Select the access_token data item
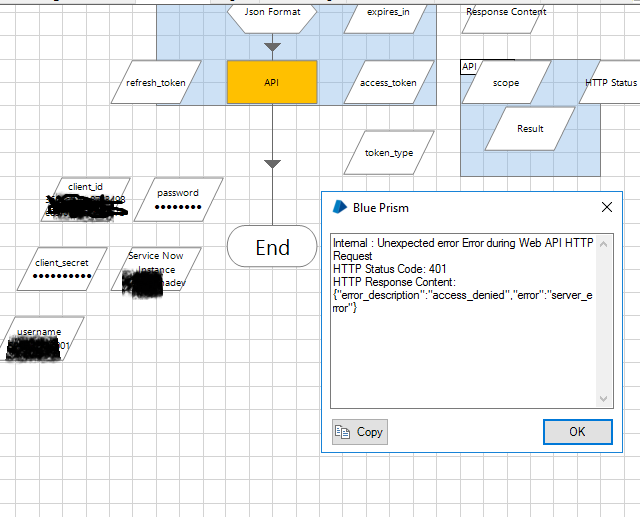 (389, 82)
